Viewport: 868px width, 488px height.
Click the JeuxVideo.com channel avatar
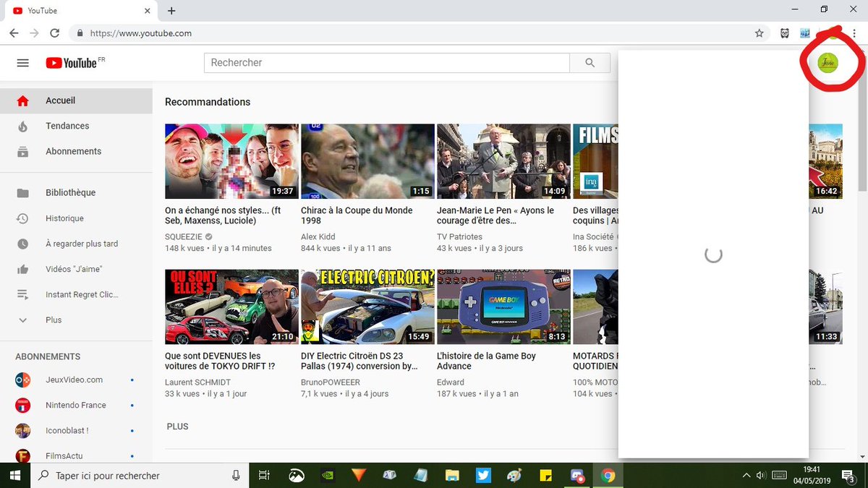(22, 380)
